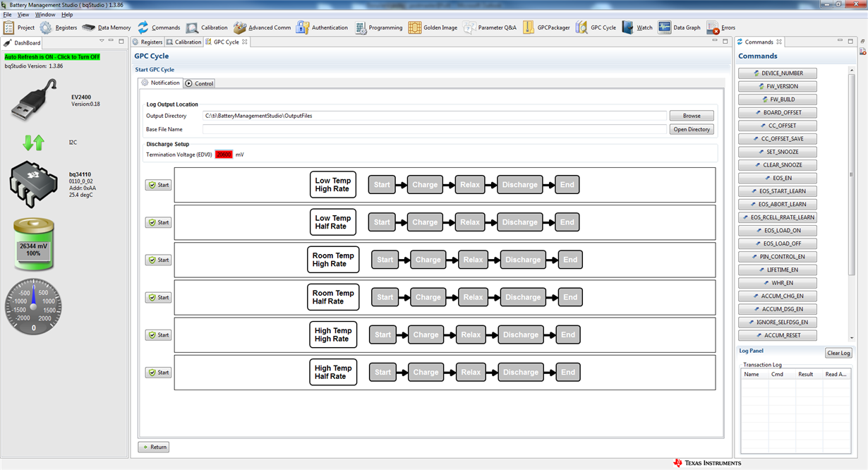The height and width of the screenshot is (470, 868).
Task: Start the Low Temp High Rate cycle
Action: (158, 185)
